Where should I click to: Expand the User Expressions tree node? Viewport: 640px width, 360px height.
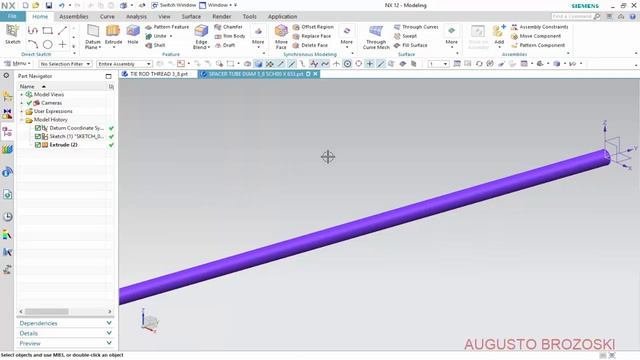[x=22, y=111]
